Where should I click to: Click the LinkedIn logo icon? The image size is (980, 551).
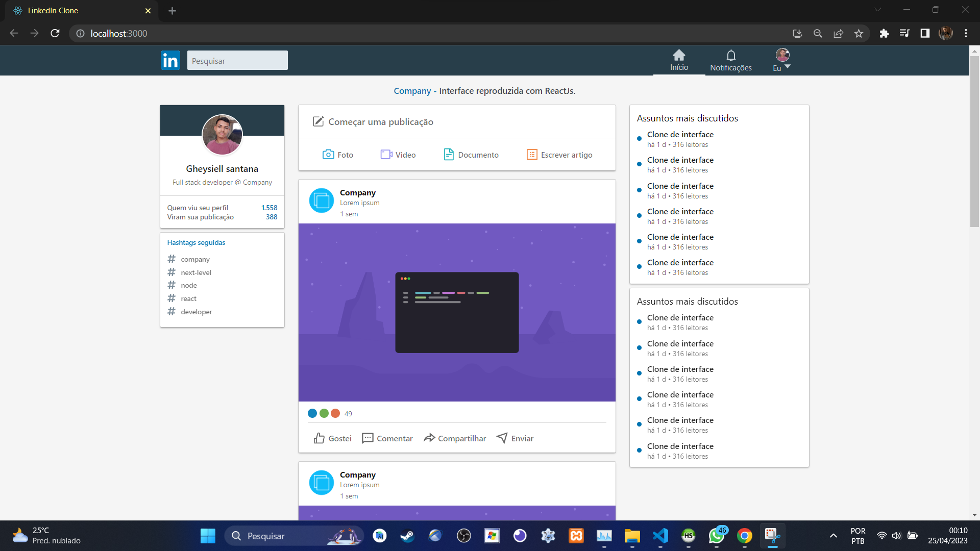coord(170,60)
